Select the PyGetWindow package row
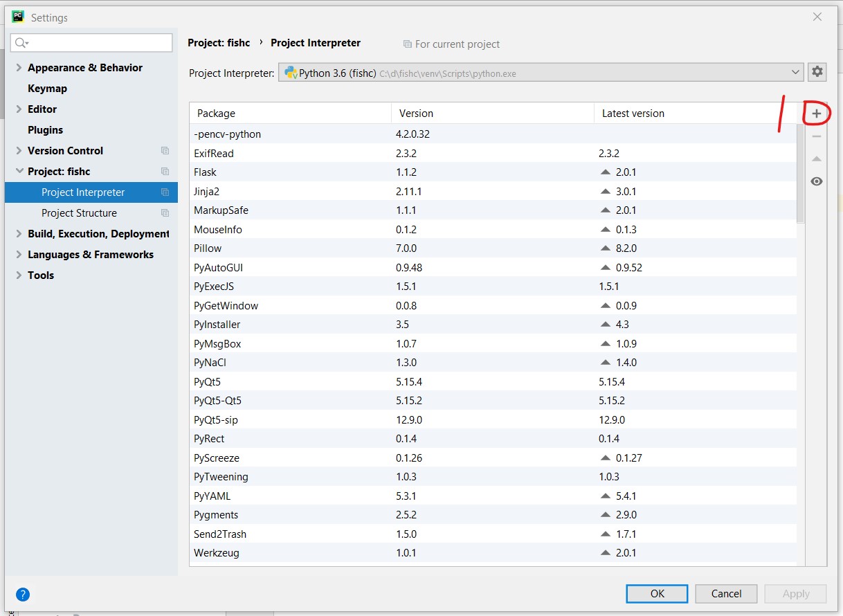Image resolution: width=843 pixels, height=616 pixels. click(493, 306)
